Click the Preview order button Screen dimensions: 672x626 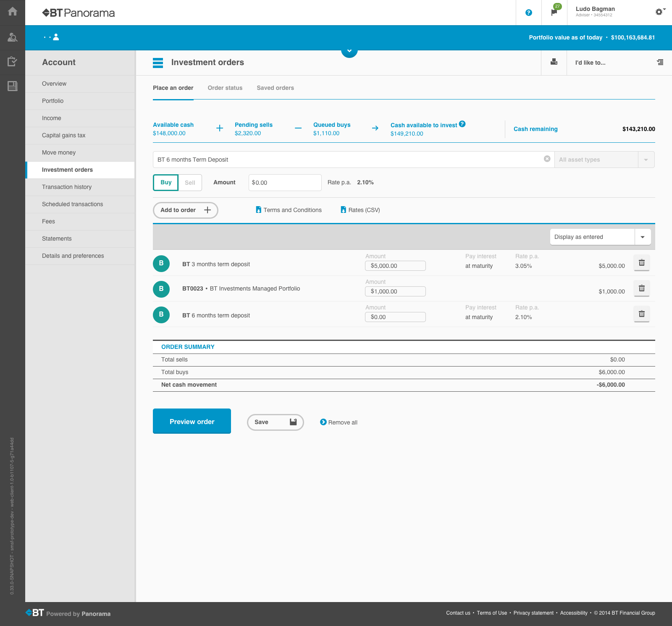(x=192, y=421)
